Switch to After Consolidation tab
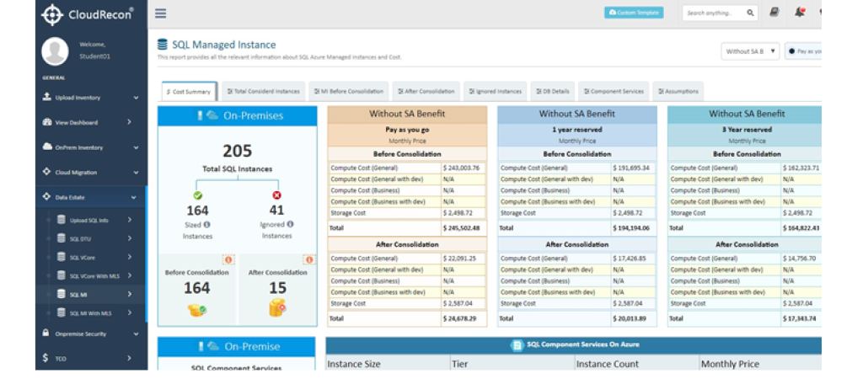Image resolution: width=868 pixels, height=379 pixels. click(426, 91)
